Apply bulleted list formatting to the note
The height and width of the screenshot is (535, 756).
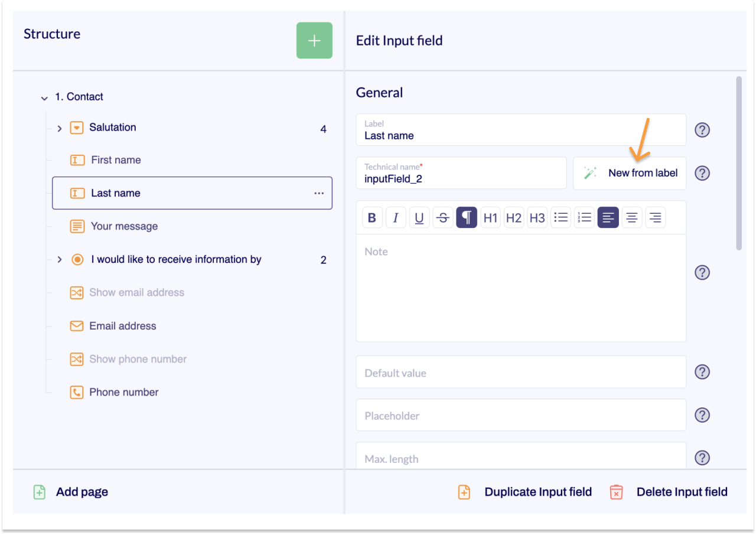point(561,217)
